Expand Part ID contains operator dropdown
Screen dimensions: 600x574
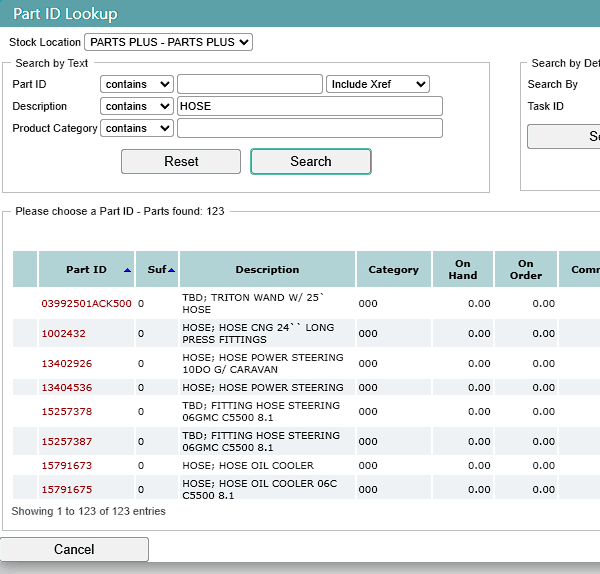coord(137,84)
